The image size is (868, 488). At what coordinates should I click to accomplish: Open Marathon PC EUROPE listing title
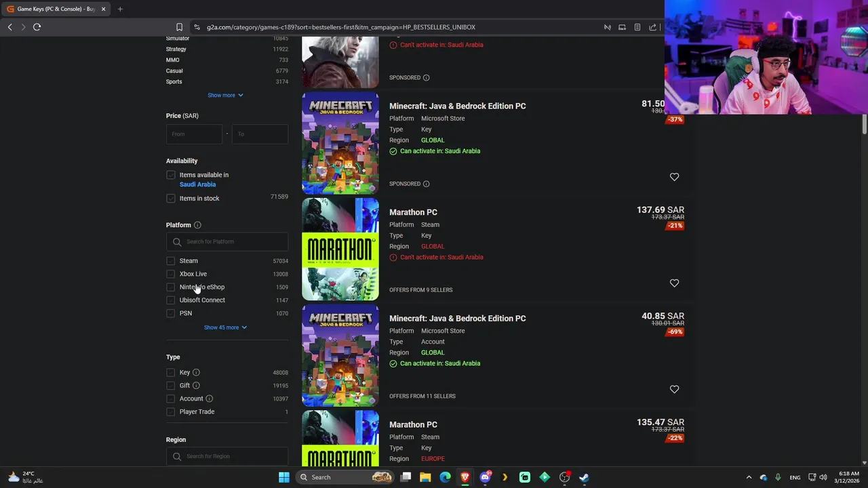[x=413, y=424]
